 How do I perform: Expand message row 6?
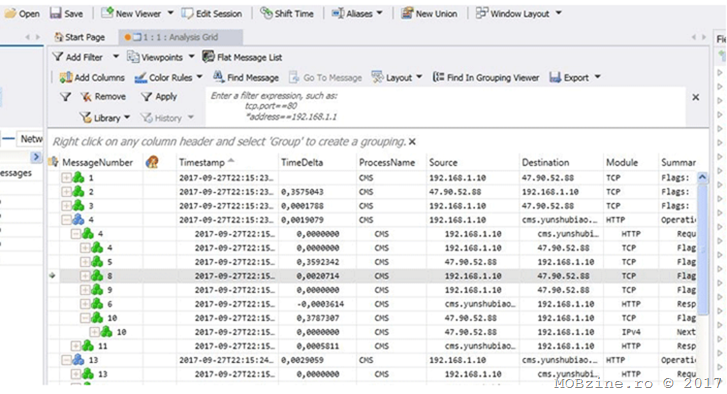click(85, 304)
